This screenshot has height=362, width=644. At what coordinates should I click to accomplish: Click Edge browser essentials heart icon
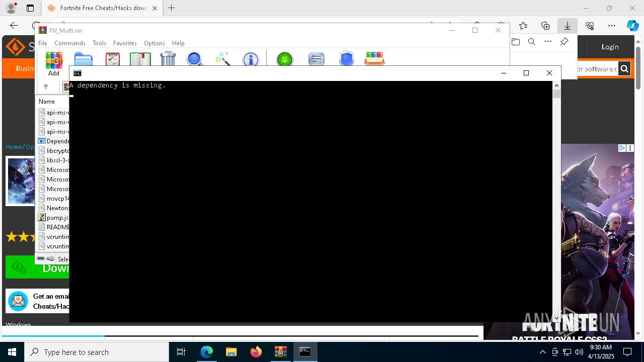pyautogui.click(x=590, y=26)
